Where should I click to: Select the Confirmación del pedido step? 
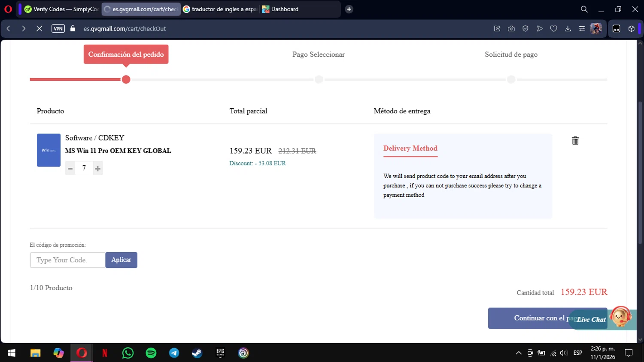[126, 55]
